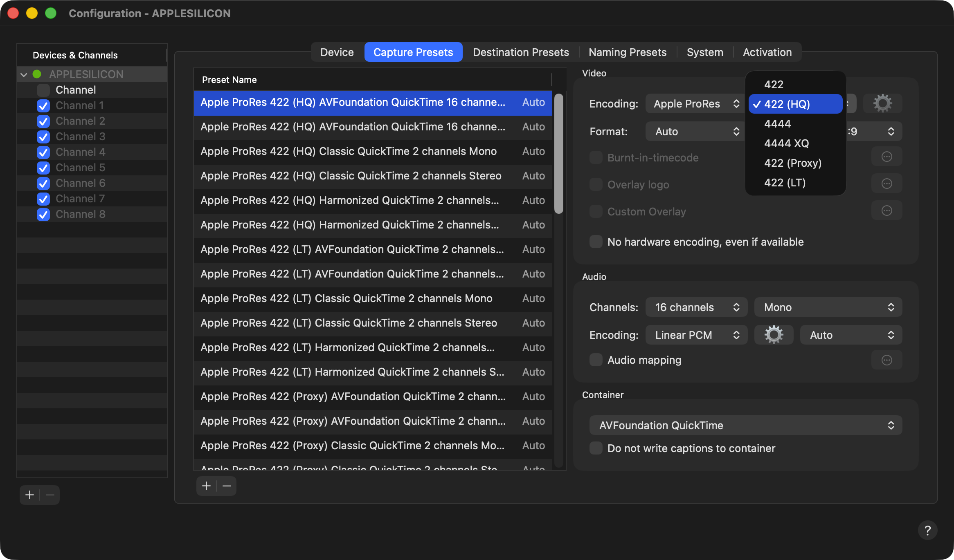
Task: Open audio encoding settings gear
Action: coord(774,335)
